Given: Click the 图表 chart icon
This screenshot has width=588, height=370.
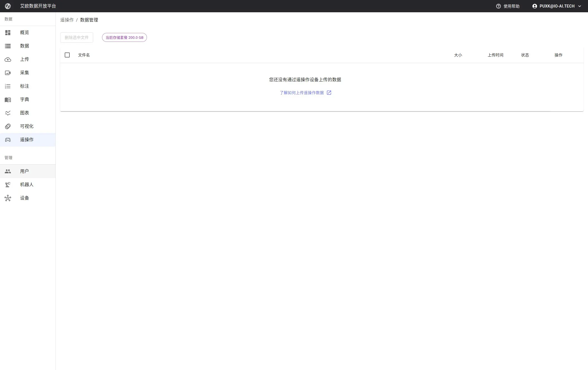Looking at the screenshot, I should (x=8, y=113).
